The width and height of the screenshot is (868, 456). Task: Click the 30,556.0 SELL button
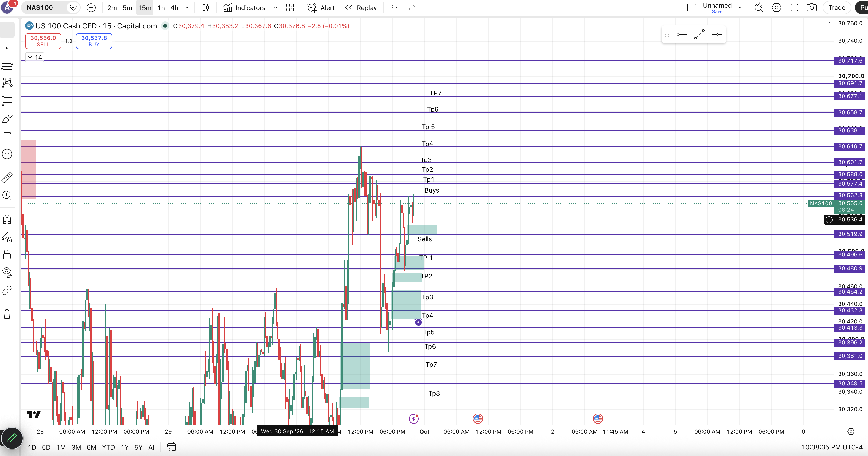coord(43,41)
